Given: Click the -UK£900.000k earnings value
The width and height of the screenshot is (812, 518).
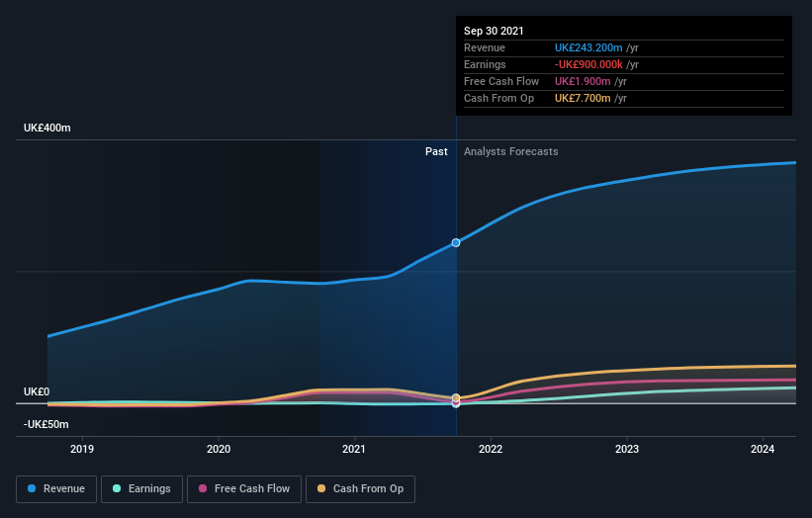Looking at the screenshot, I should [x=588, y=64].
